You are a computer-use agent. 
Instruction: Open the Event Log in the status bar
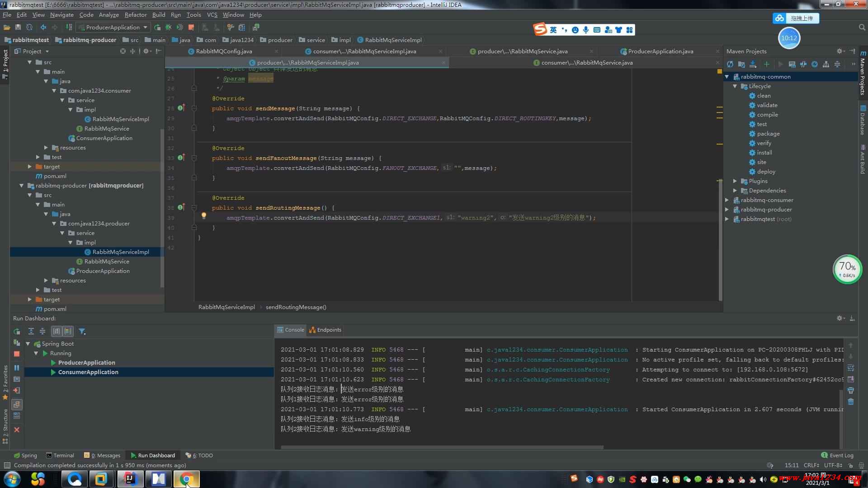point(838,455)
